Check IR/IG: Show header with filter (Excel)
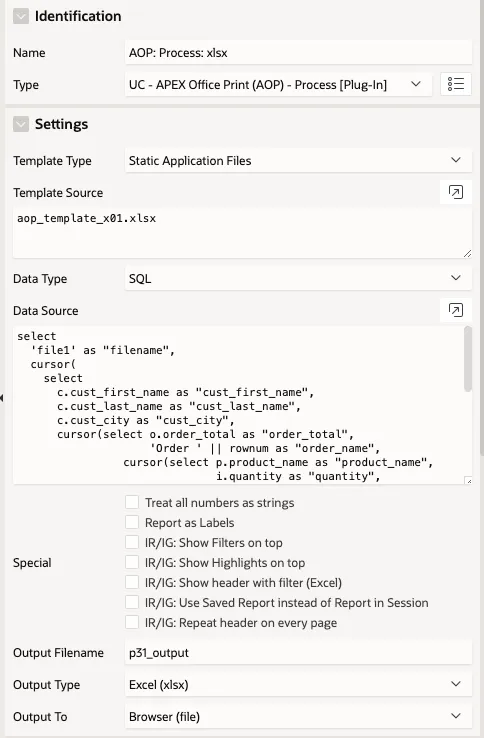This screenshot has height=738, width=484. coord(132,582)
